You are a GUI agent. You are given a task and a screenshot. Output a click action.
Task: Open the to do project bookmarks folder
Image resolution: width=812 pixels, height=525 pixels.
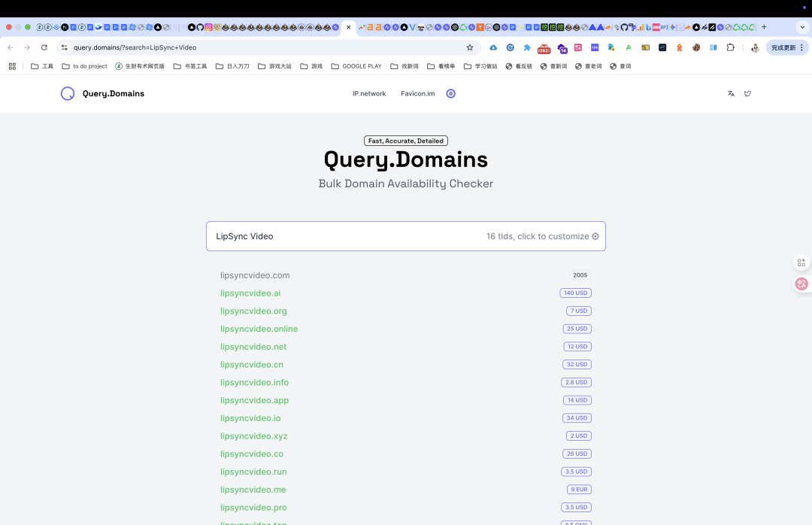pos(84,66)
